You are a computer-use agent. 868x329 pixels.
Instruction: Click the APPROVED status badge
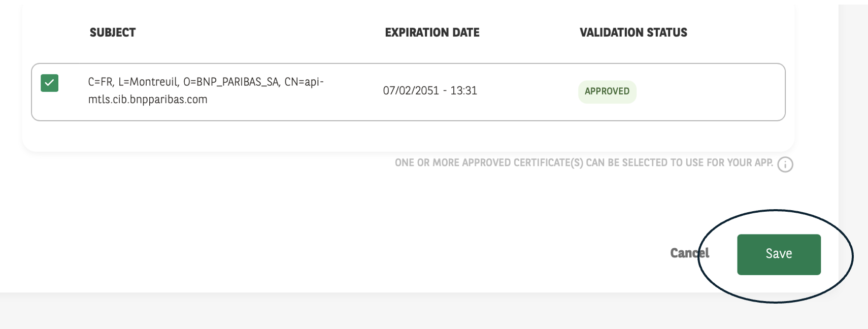(x=607, y=91)
